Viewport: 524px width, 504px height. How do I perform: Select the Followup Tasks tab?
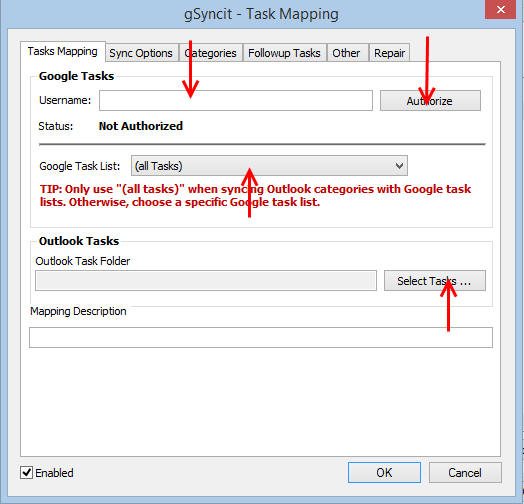click(x=284, y=53)
